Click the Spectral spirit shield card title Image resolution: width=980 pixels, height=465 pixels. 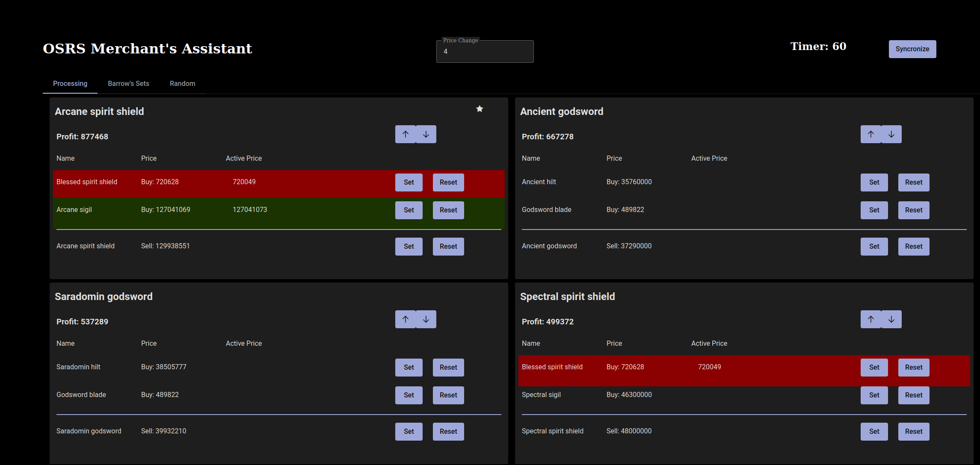[568, 297]
